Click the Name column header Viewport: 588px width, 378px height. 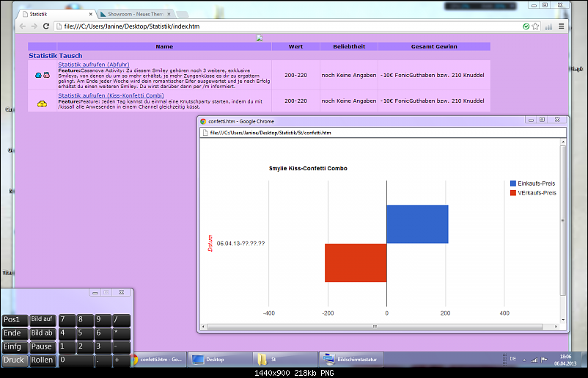164,46
